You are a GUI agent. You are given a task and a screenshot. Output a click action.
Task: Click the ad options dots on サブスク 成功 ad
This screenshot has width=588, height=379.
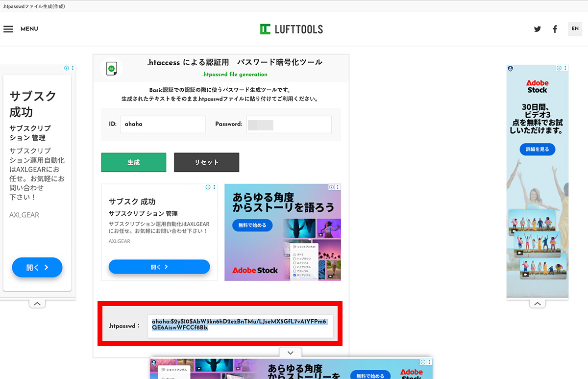[214, 187]
